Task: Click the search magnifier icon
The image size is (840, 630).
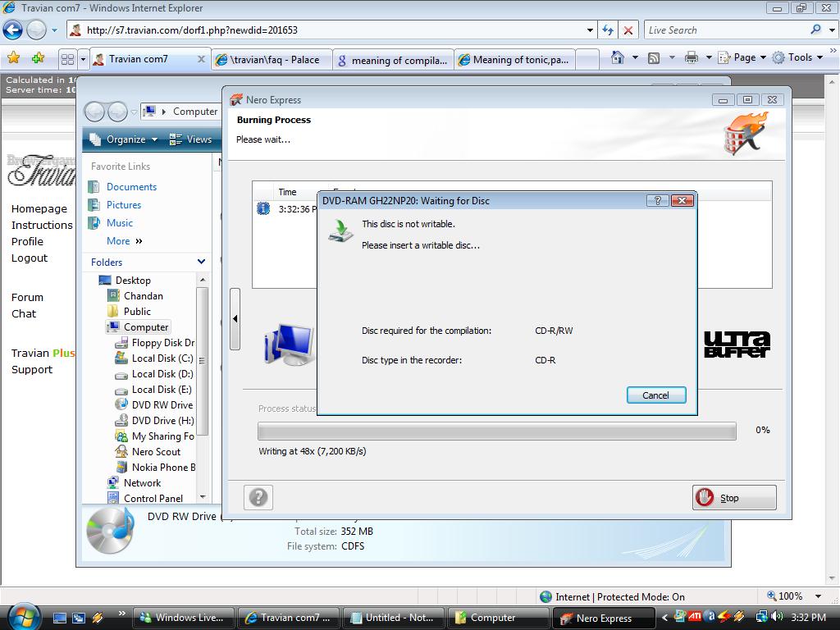Action: point(816,30)
